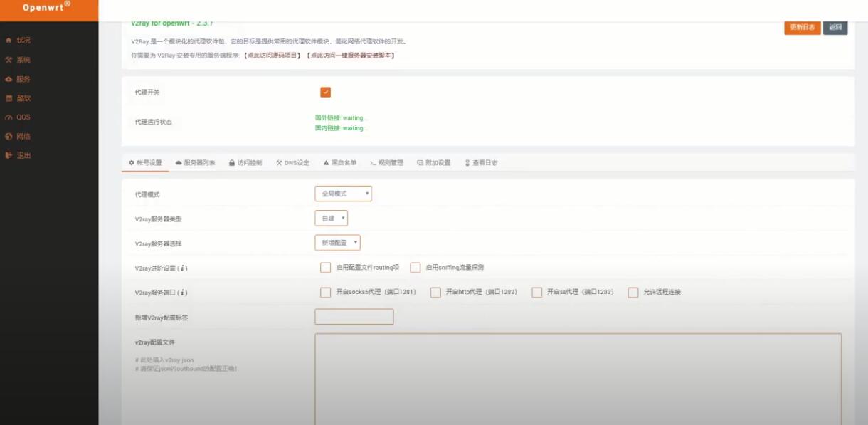Click the info icon beside V2ray进阶设置

pyautogui.click(x=183, y=268)
